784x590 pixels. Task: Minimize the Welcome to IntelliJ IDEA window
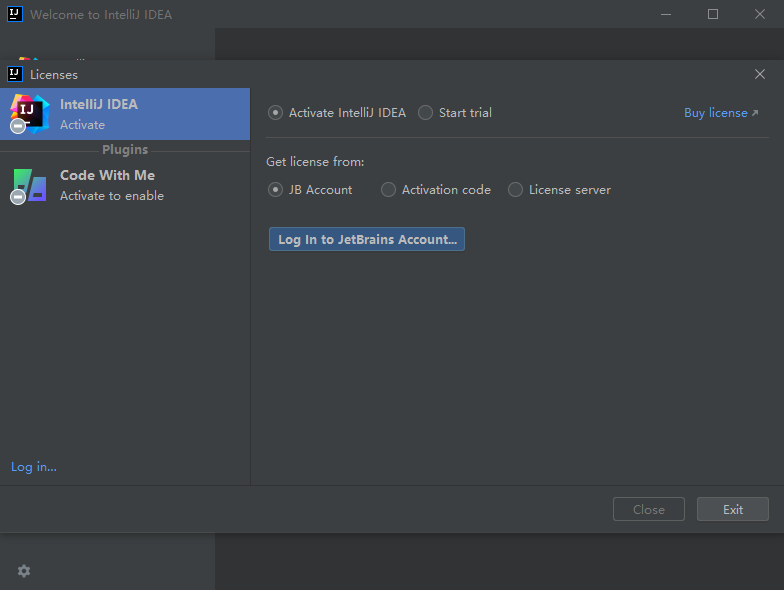pos(667,14)
